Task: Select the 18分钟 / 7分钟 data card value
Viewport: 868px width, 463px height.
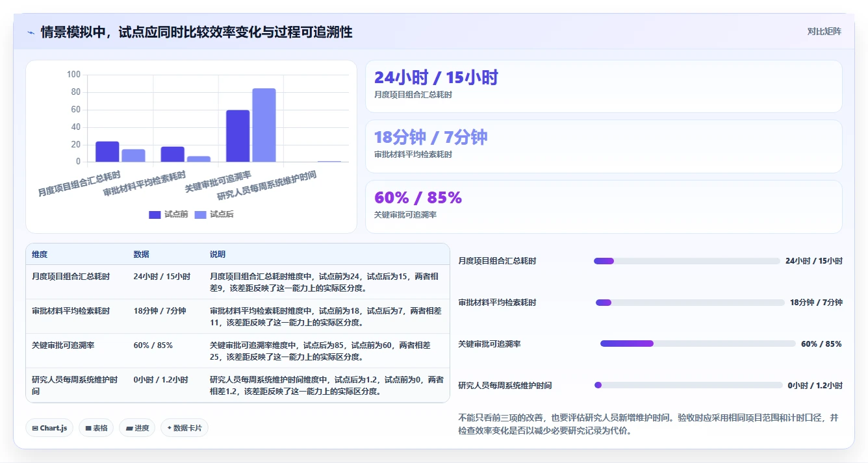Action: click(431, 137)
